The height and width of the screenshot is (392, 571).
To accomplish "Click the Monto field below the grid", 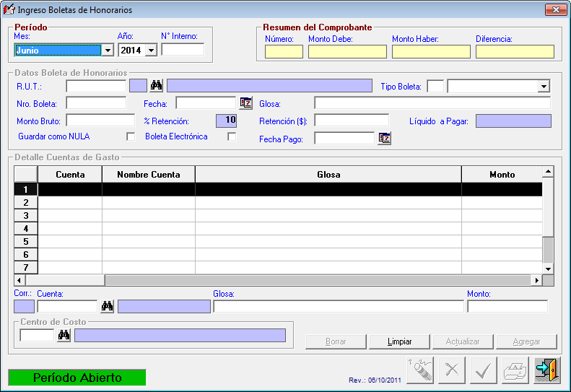I will [507, 306].
